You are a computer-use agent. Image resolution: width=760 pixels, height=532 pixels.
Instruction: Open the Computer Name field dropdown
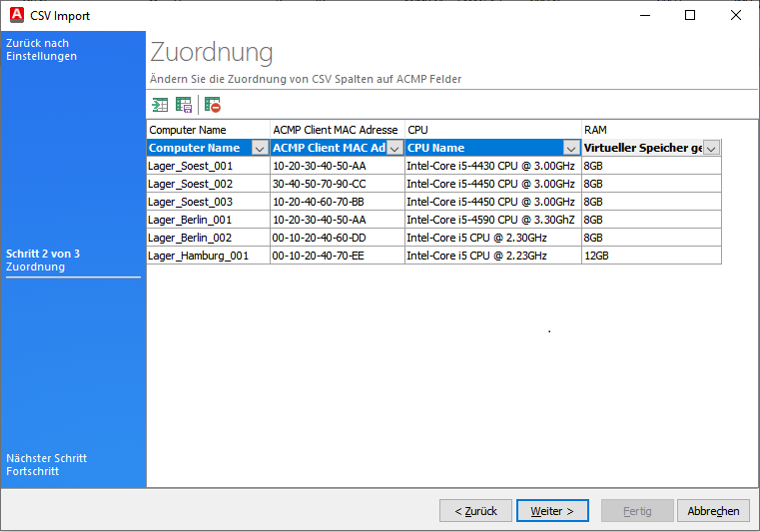coord(259,148)
